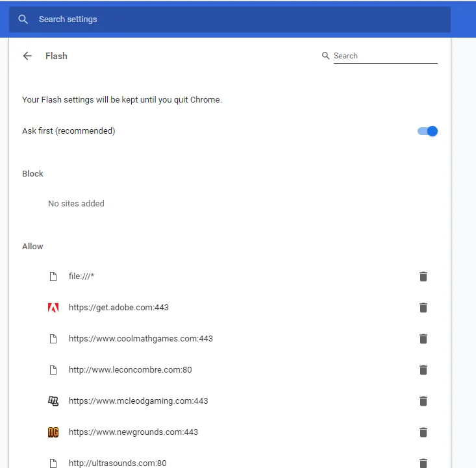This screenshot has height=468, width=476.
Task: Remove get.adobe.com from the allow list
Action: click(423, 308)
